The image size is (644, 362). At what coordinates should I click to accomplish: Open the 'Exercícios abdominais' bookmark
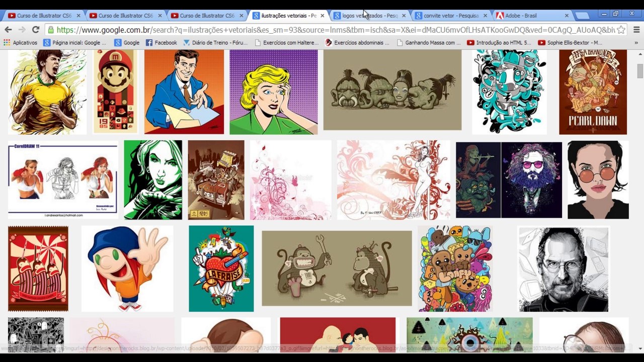click(357, 43)
